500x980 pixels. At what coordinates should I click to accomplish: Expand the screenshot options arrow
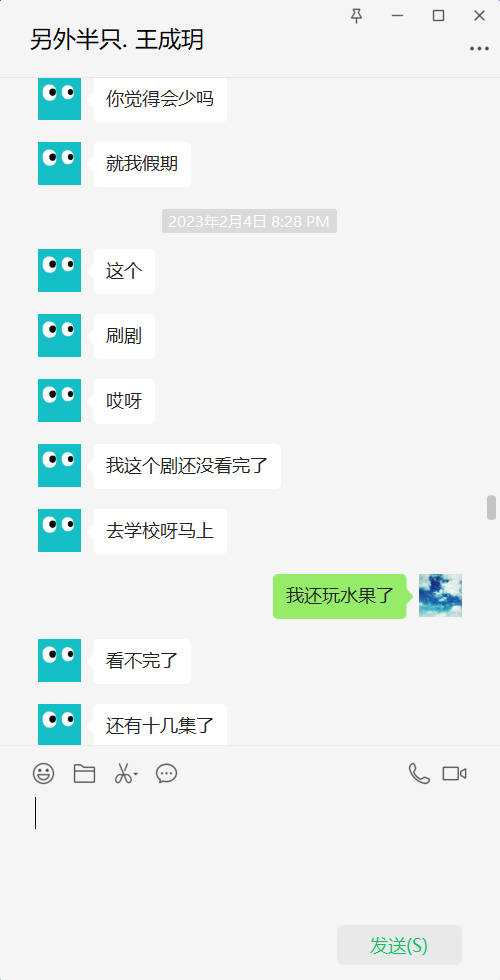point(136,775)
